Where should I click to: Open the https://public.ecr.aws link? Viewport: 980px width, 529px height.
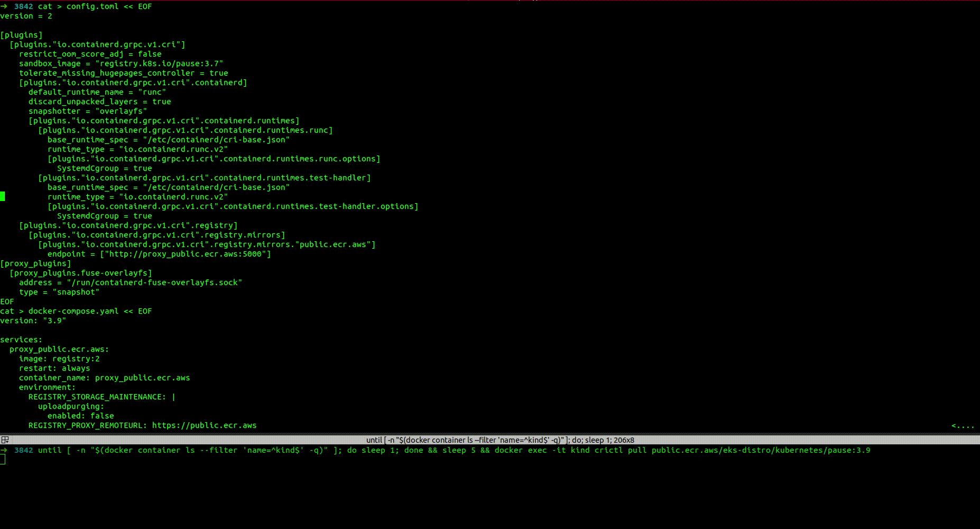pyautogui.click(x=204, y=425)
